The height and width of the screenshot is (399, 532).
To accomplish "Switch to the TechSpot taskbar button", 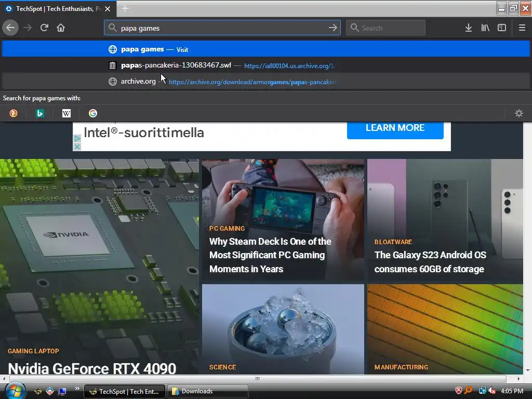I will click(125, 392).
